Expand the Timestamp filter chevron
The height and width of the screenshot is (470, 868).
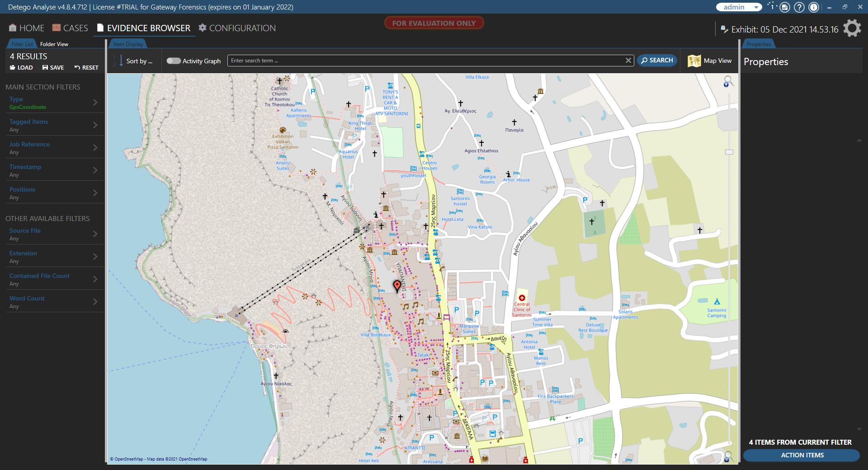click(x=95, y=170)
